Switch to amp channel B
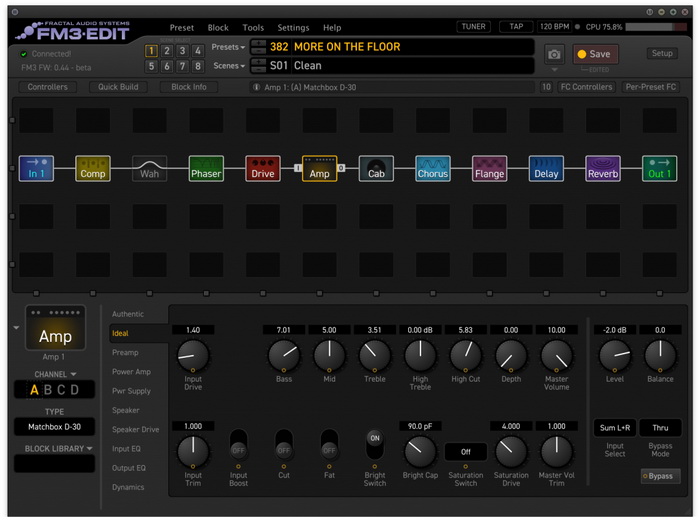 (48, 390)
